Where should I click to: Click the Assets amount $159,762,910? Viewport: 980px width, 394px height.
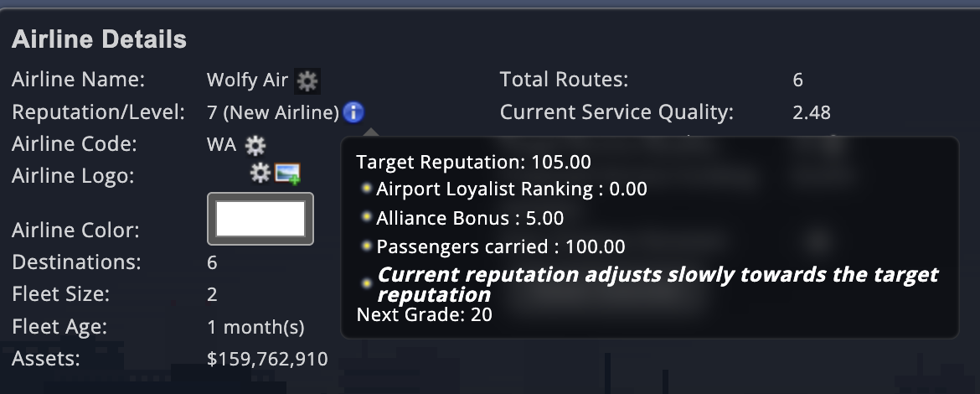point(267,360)
